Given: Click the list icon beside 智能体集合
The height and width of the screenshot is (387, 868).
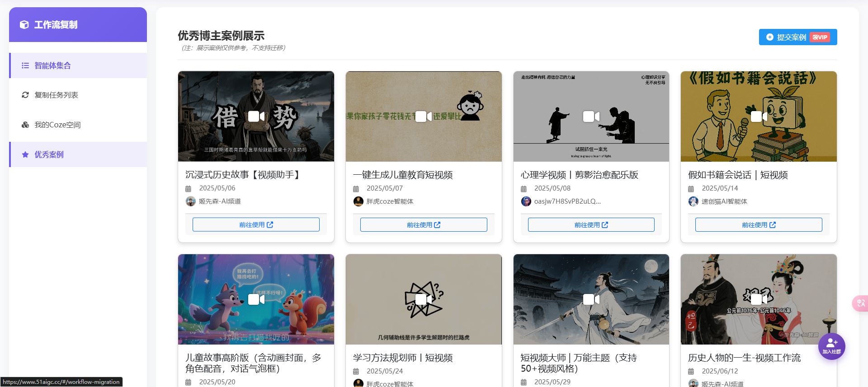Looking at the screenshot, I should (25, 65).
